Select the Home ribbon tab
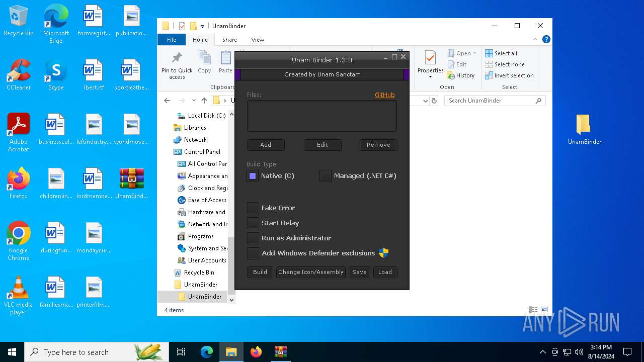Screen dimensions: 644x362 click(x=200, y=40)
